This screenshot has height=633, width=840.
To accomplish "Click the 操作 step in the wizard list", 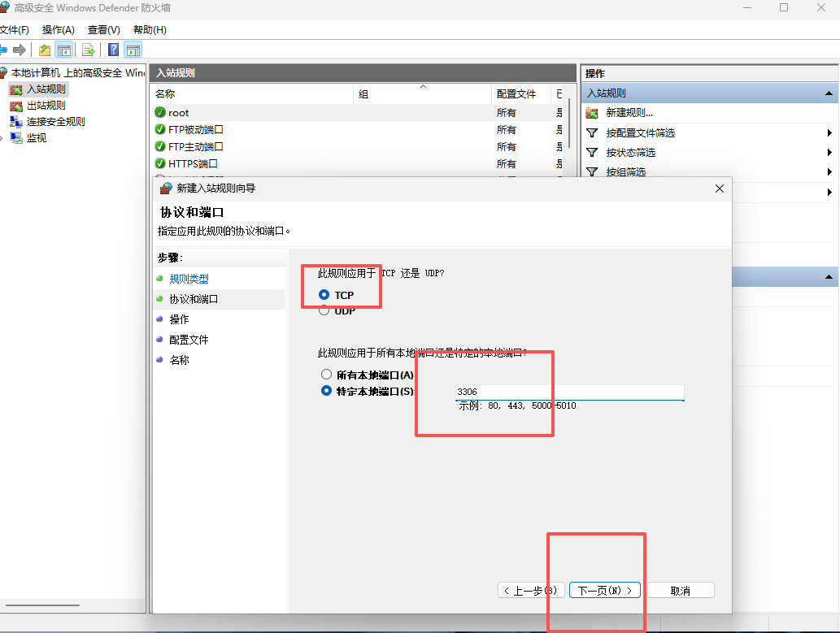I will pyautogui.click(x=179, y=319).
